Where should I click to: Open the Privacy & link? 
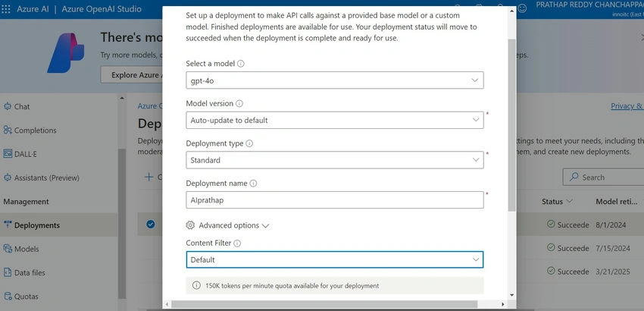627,106
